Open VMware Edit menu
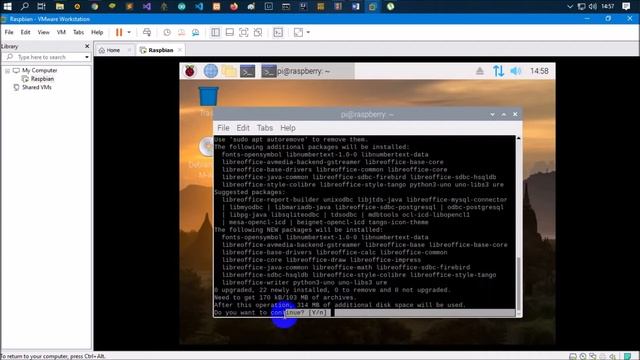 [x=25, y=32]
